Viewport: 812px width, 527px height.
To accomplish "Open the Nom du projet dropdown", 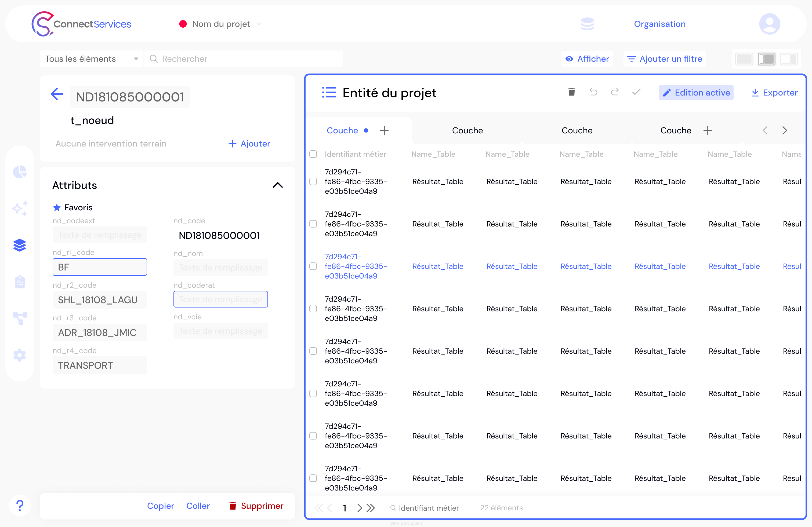I will (x=220, y=24).
